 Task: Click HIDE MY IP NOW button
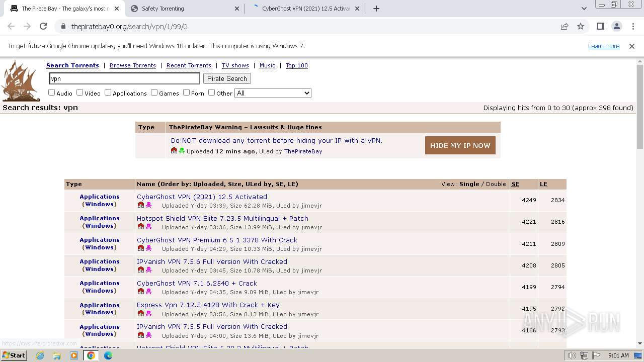click(x=460, y=145)
